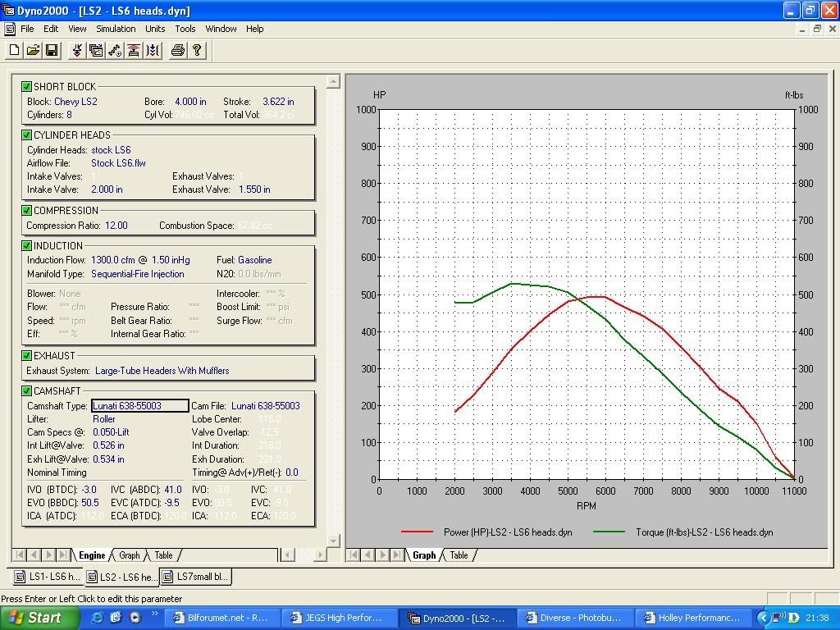Screen dimensions: 840x630
Task: Open the File menu
Action: tap(27, 29)
